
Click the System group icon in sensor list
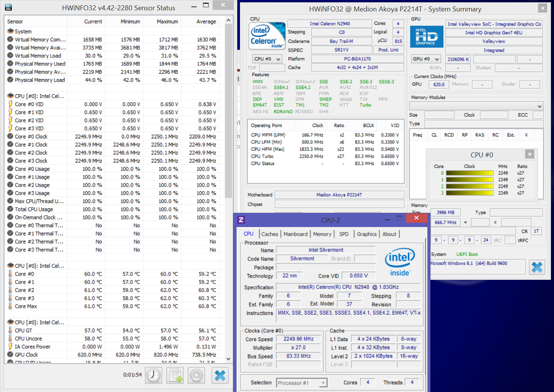tap(10, 31)
